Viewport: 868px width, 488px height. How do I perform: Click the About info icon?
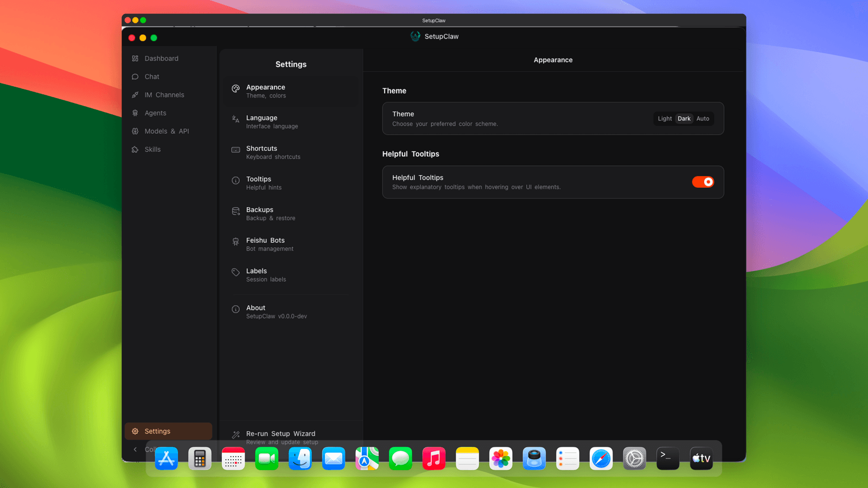235,309
